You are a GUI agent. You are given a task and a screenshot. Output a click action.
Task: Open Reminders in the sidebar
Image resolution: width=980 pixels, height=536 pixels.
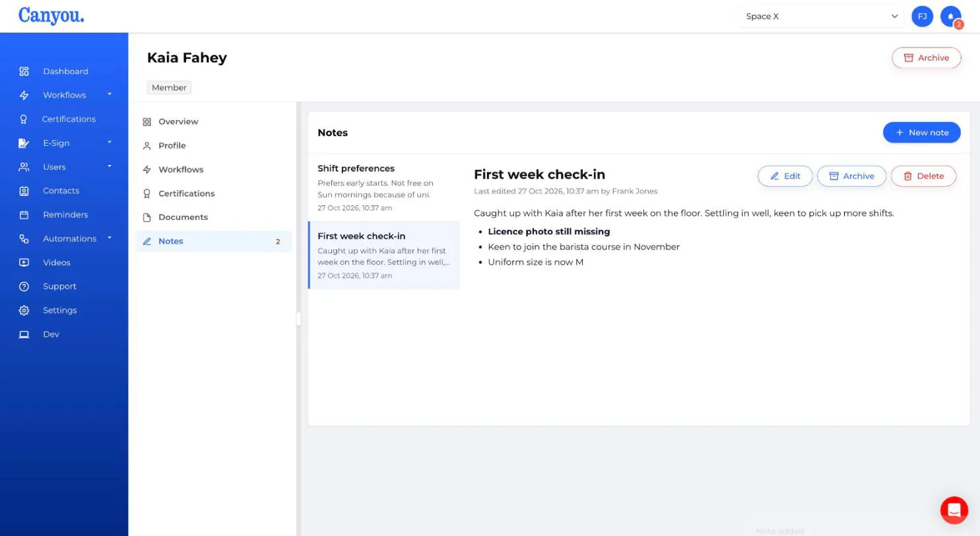pos(64,215)
